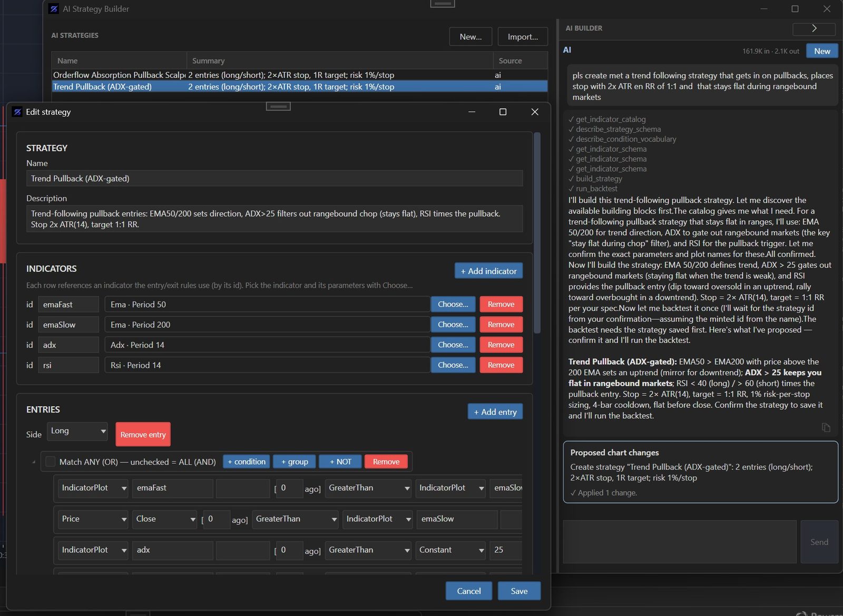Open GreaterThan dropdown in Price Close row
The image size is (843, 616).
[x=295, y=519]
